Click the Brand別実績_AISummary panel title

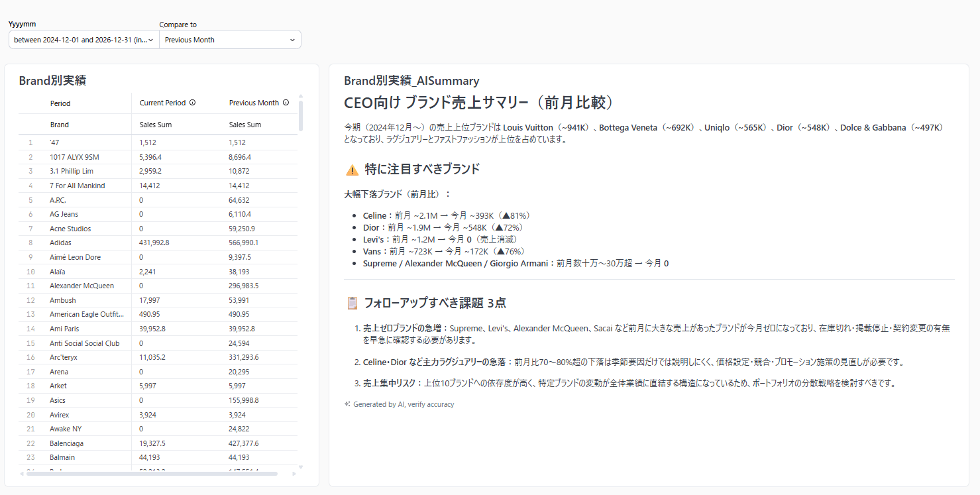point(411,81)
